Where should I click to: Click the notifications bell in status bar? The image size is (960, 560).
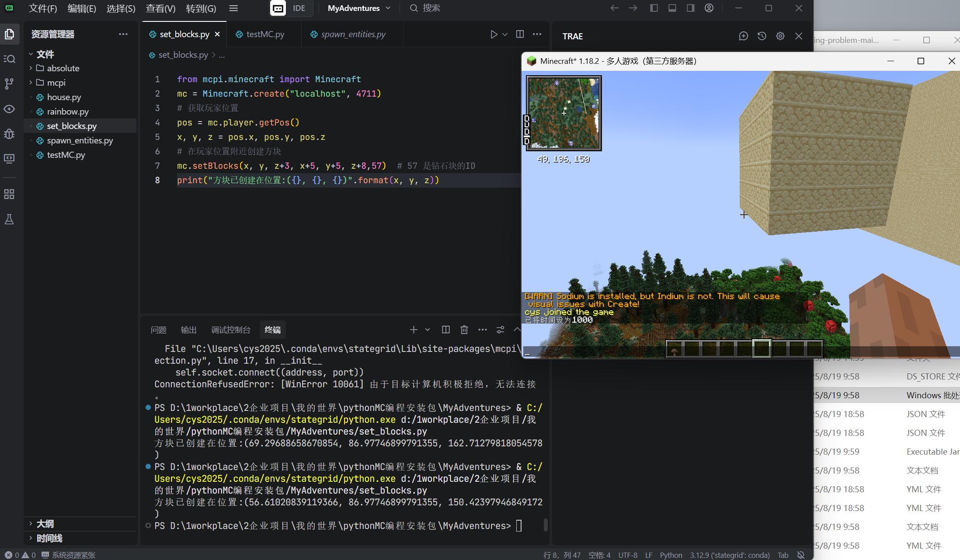pyautogui.click(x=801, y=555)
